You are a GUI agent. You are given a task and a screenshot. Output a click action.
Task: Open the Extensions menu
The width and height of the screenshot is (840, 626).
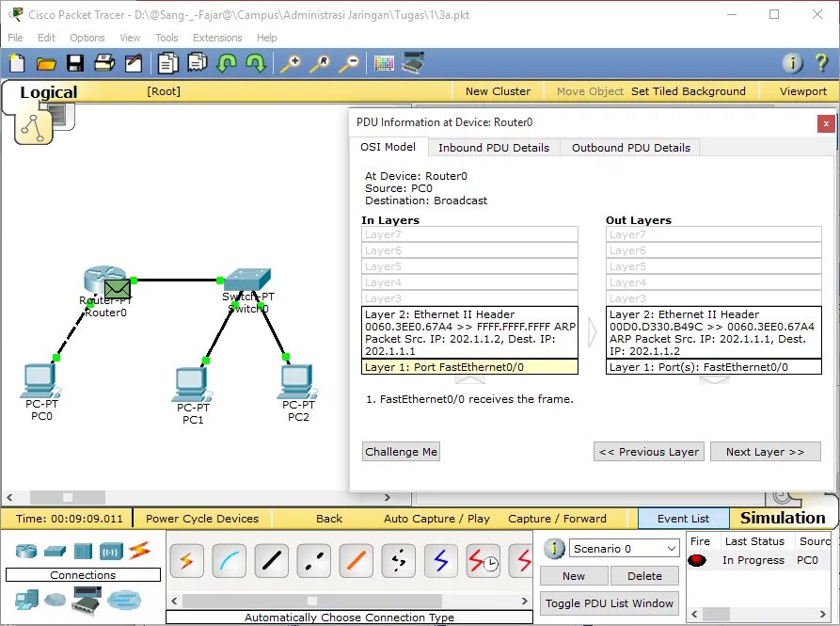tap(217, 38)
